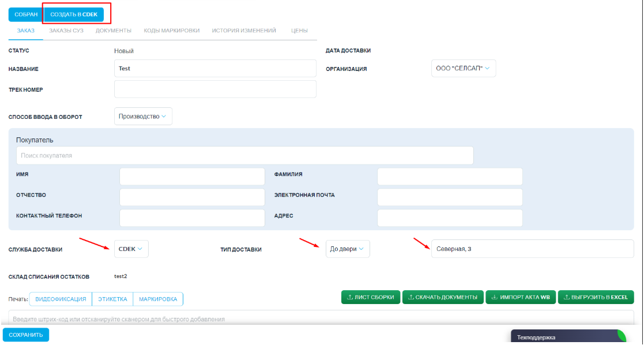The height and width of the screenshot is (345, 644).
Task: Click Выгрузить в Excel button
Action: [596, 297]
